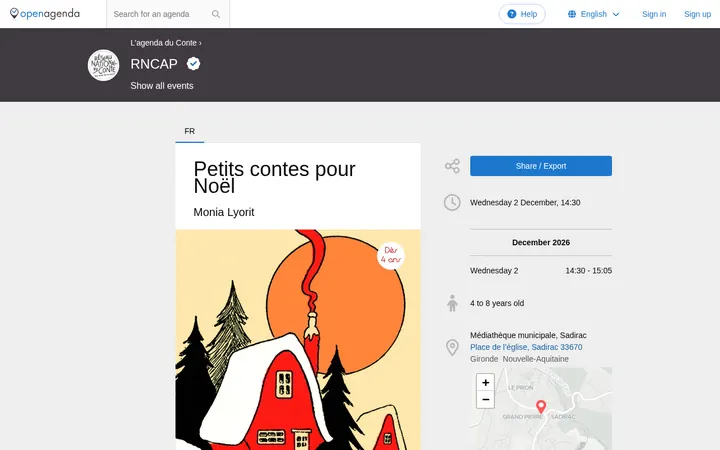
Task: Click the location pin icon
Action: (452, 347)
